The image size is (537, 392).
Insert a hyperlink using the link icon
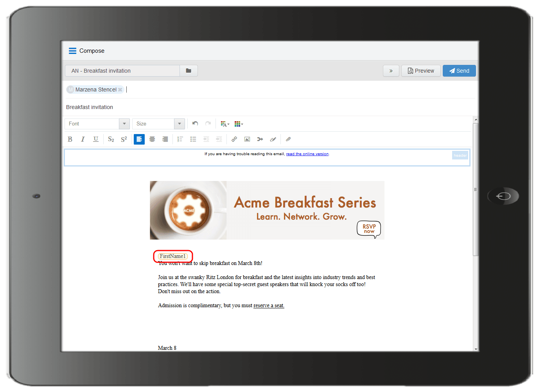(234, 139)
